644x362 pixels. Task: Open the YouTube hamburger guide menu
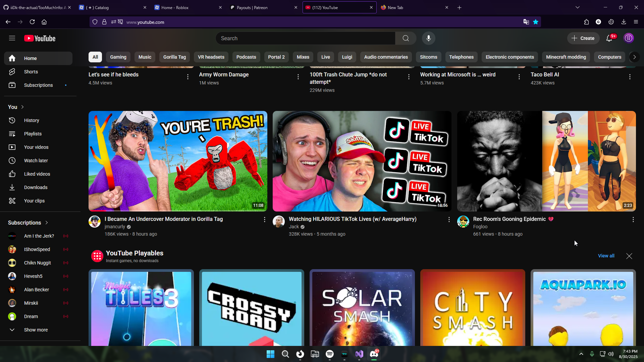12,38
